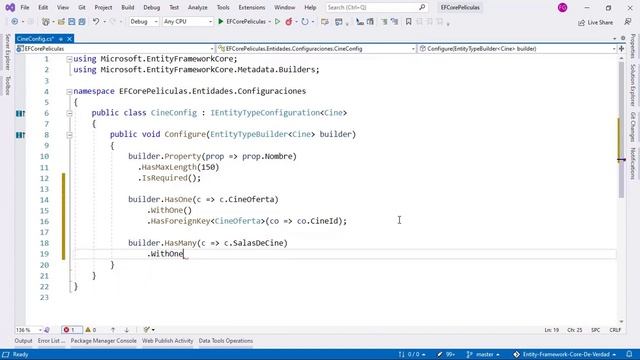Open the Build menu

(x=128, y=7)
